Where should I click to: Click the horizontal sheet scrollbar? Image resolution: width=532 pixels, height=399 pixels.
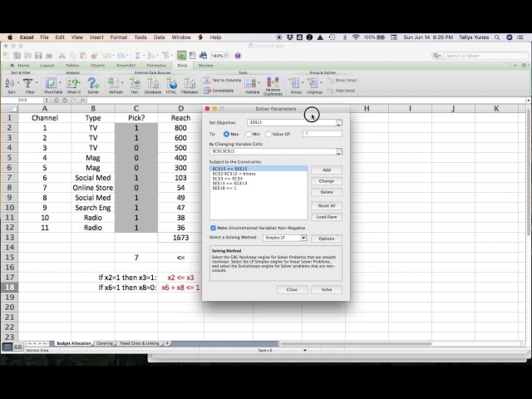click(x=356, y=343)
